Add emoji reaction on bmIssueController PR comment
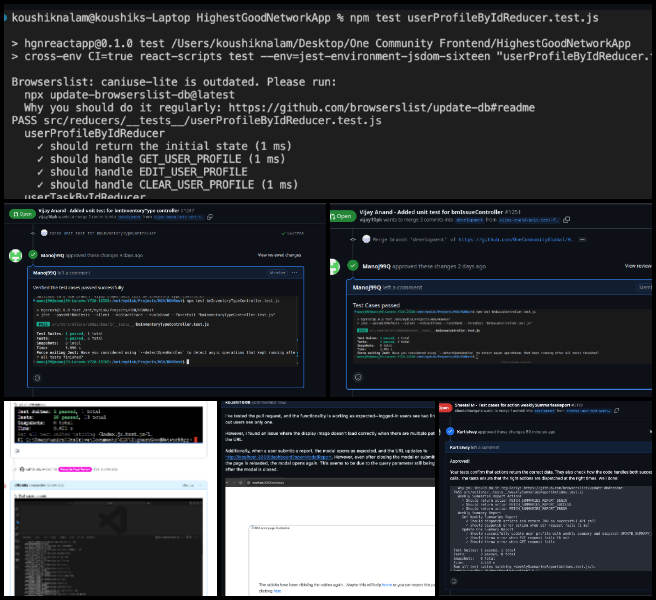656x600 pixels. 358,377
